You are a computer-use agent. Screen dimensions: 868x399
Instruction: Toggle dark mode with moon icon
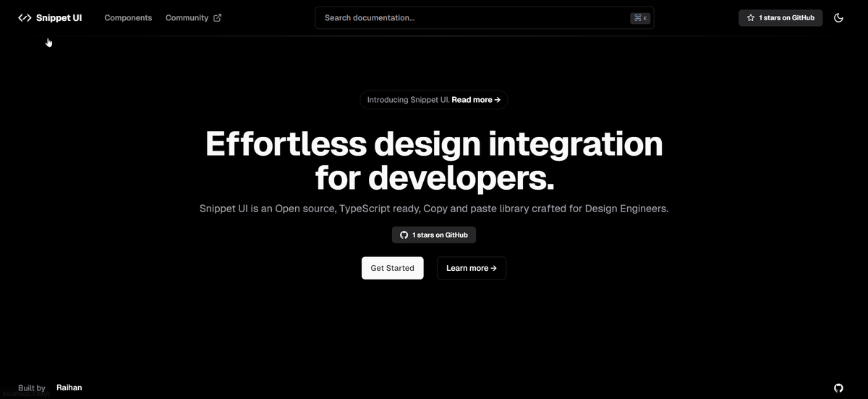838,18
